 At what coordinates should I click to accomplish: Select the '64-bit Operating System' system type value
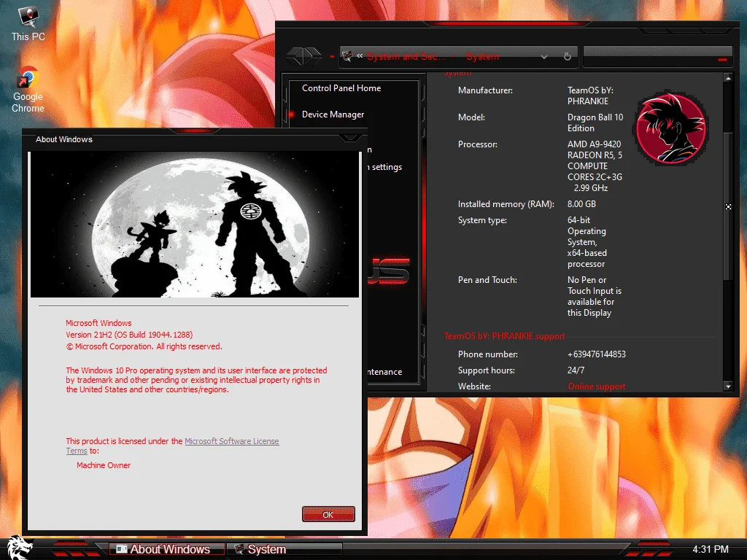(x=587, y=242)
